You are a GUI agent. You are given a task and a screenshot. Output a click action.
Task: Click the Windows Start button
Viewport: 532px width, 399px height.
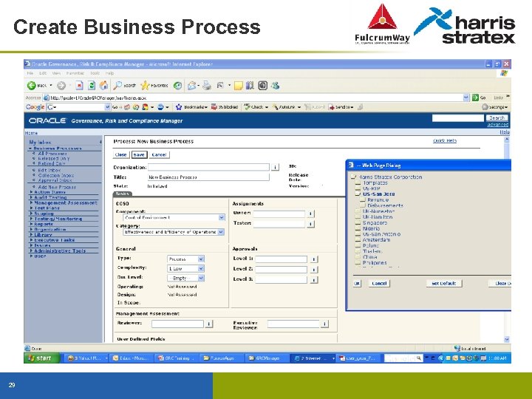[x=41, y=358]
